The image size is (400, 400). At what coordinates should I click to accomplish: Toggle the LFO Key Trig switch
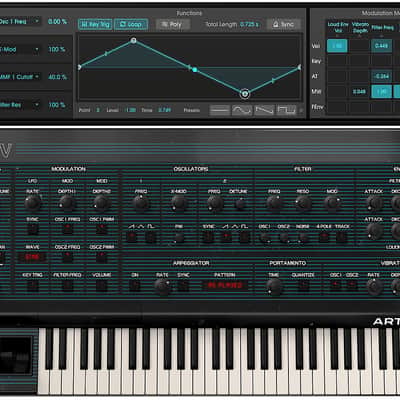pos(33,285)
